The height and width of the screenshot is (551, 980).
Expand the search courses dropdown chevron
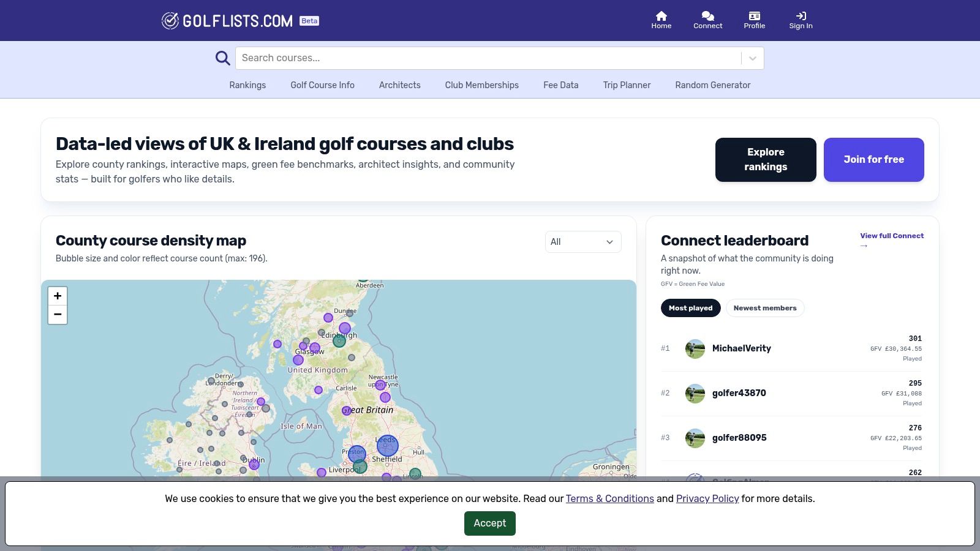[753, 58]
